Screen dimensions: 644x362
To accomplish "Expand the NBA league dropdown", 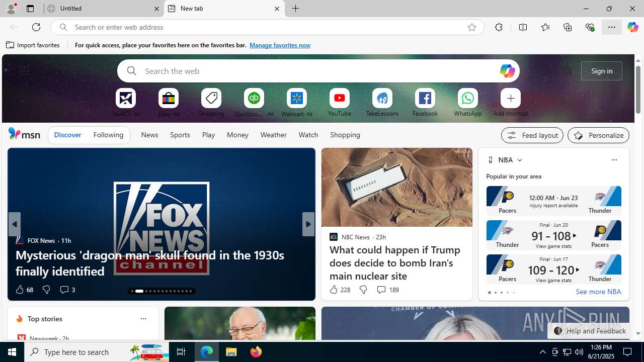I will pos(520,160).
